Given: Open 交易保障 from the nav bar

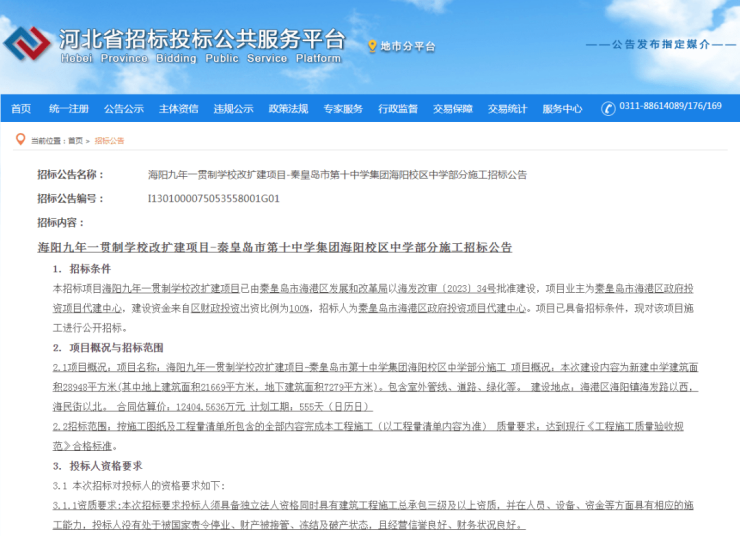Looking at the screenshot, I should point(452,108).
